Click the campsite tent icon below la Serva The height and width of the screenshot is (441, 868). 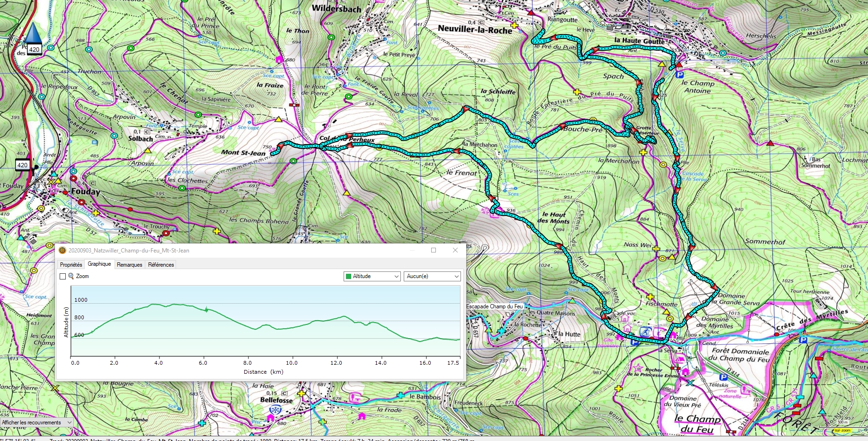point(680,359)
